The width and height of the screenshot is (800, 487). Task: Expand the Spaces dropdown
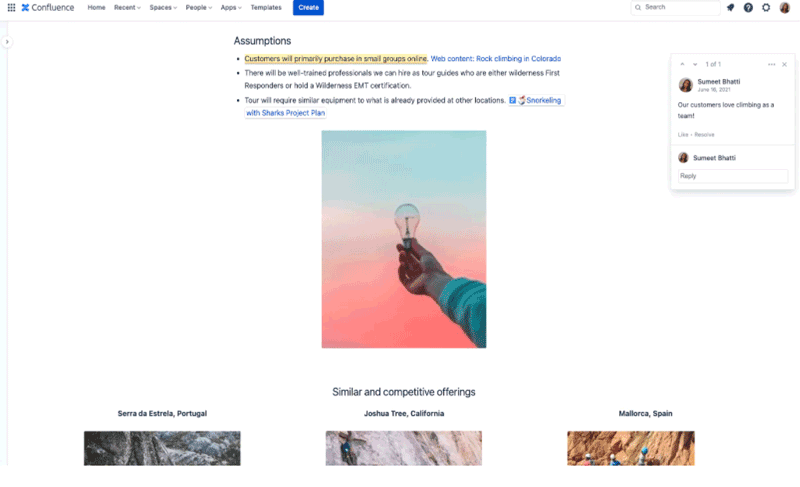point(163,7)
